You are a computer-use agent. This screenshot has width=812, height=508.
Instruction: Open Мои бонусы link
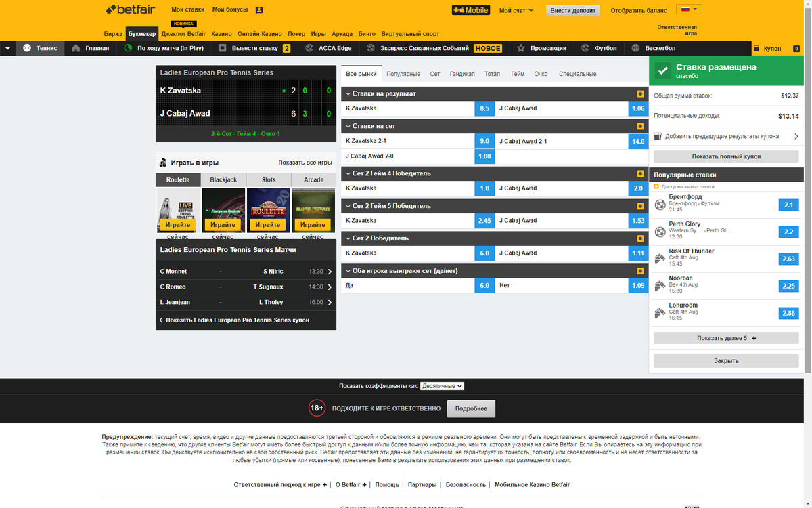pyautogui.click(x=230, y=10)
